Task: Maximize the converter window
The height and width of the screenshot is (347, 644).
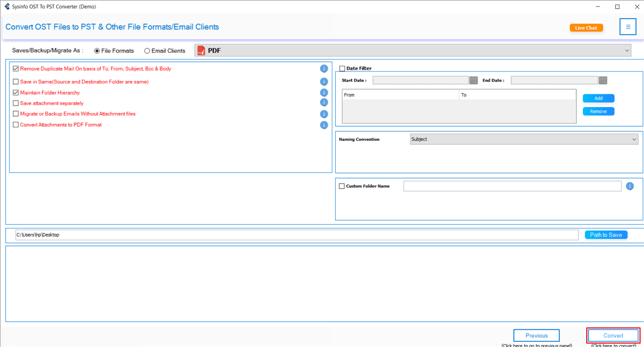Action: click(617, 7)
